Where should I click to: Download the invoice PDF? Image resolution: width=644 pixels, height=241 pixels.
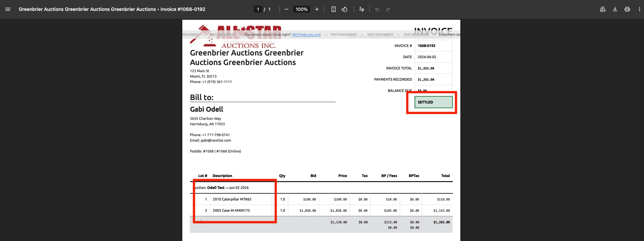coord(615,9)
